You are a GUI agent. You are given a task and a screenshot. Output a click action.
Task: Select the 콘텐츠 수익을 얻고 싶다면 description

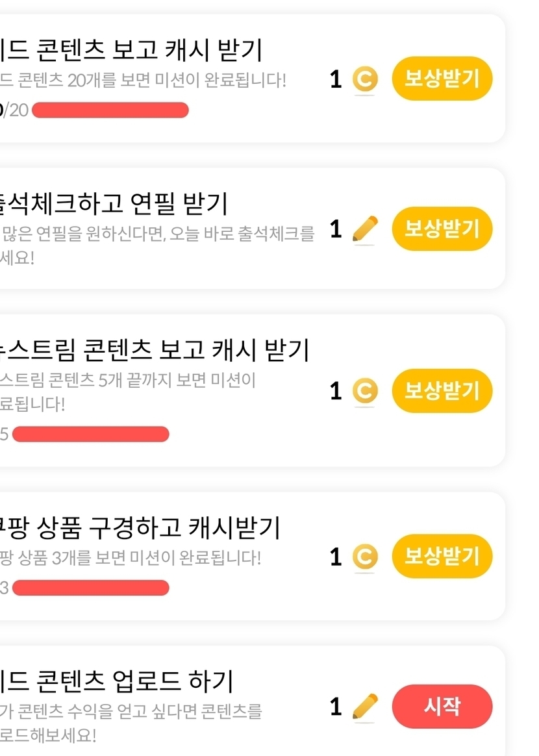point(130,724)
